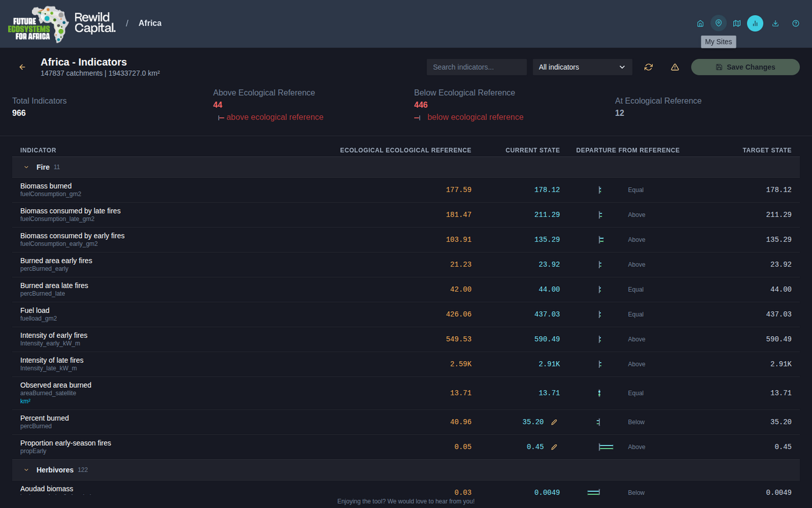Click At Ecological Reference count 12
812x508 pixels.
click(619, 113)
